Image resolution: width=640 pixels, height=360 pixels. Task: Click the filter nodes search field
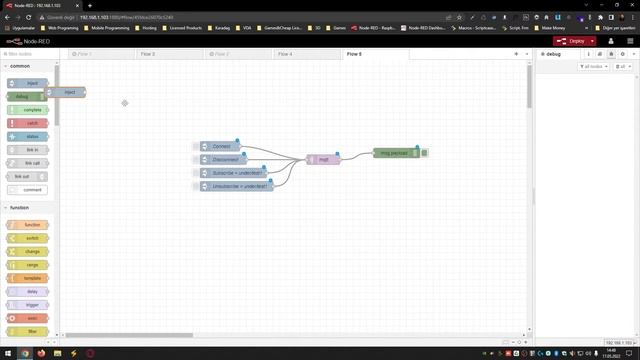(29, 54)
